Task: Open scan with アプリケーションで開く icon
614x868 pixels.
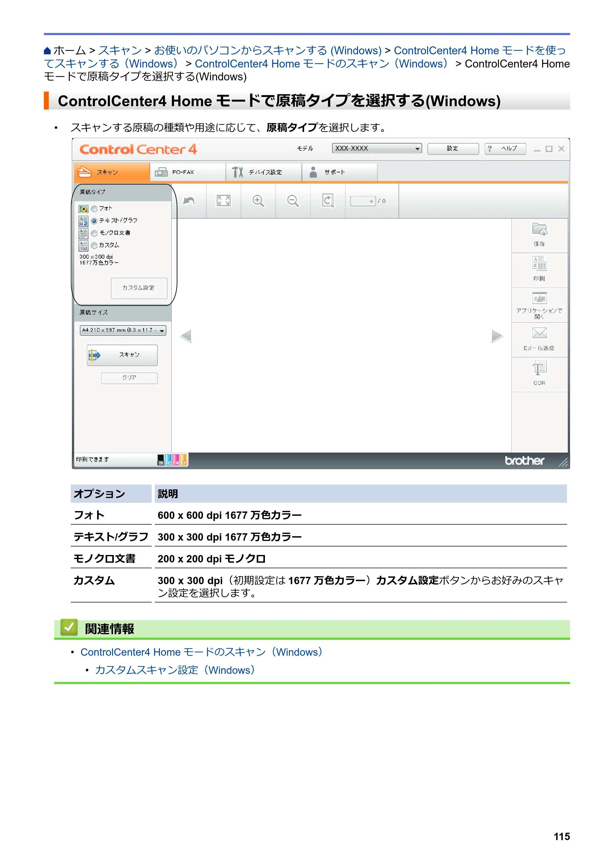Action: [539, 298]
